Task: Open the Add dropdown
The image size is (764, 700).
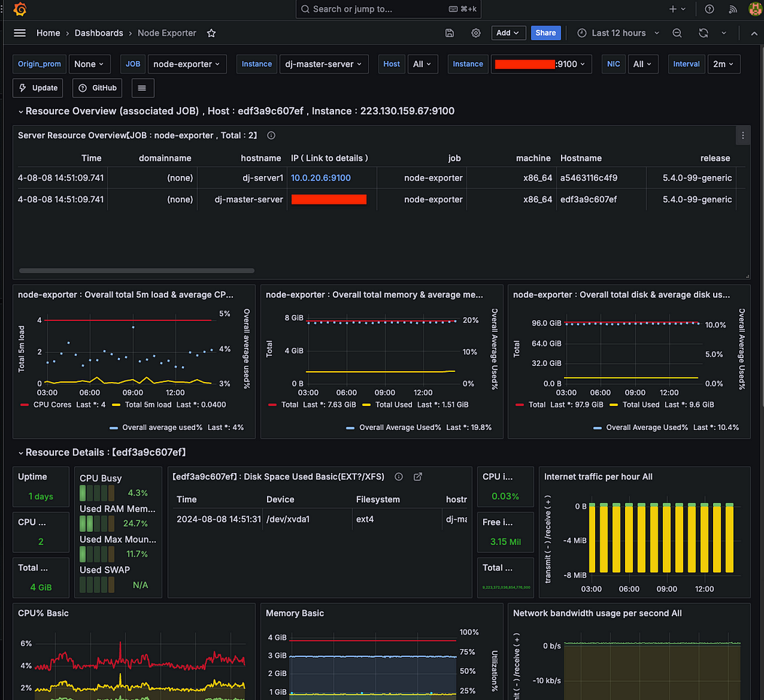Action: (x=508, y=33)
